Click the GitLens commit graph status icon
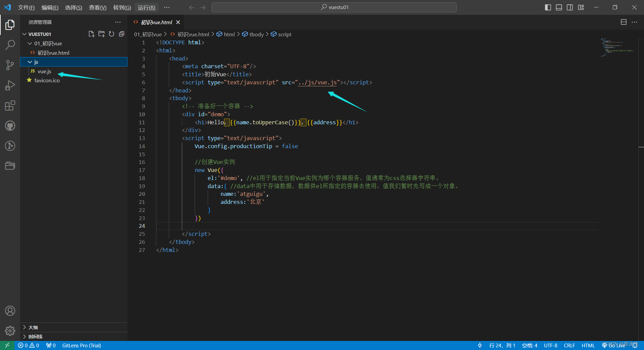The height and width of the screenshot is (350, 644). 480,345
